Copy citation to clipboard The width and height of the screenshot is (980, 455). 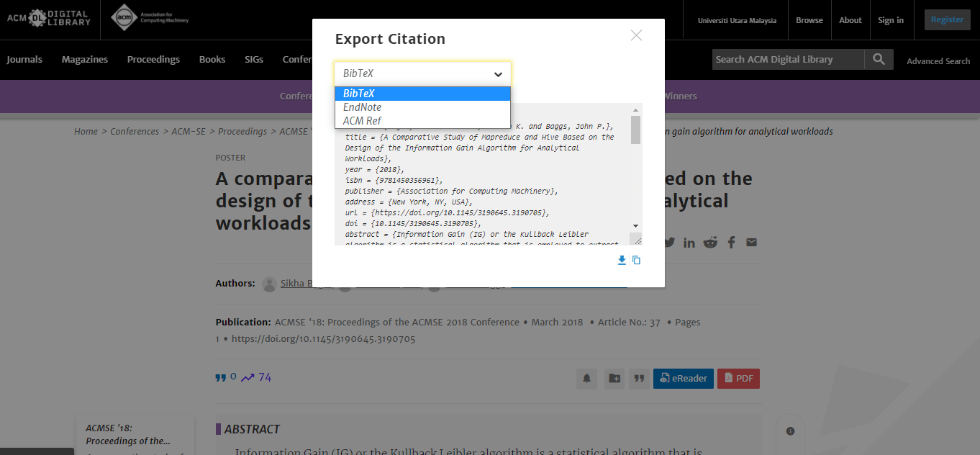(x=636, y=261)
